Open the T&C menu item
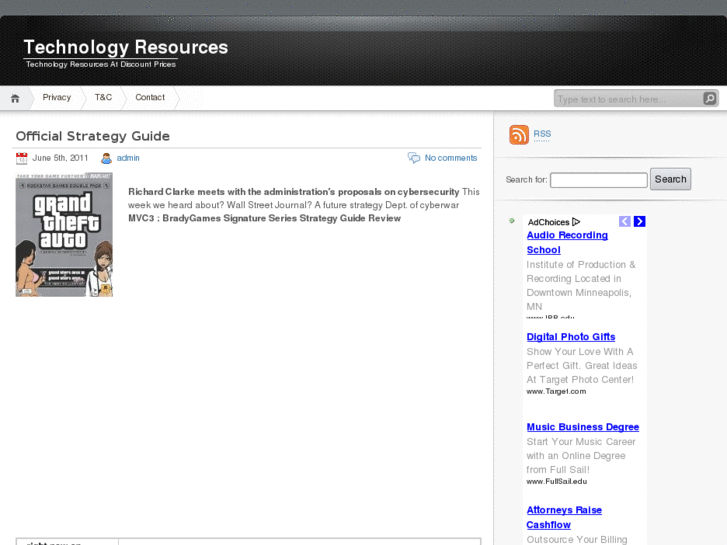Image resolution: width=727 pixels, height=545 pixels. [x=103, y=97]
